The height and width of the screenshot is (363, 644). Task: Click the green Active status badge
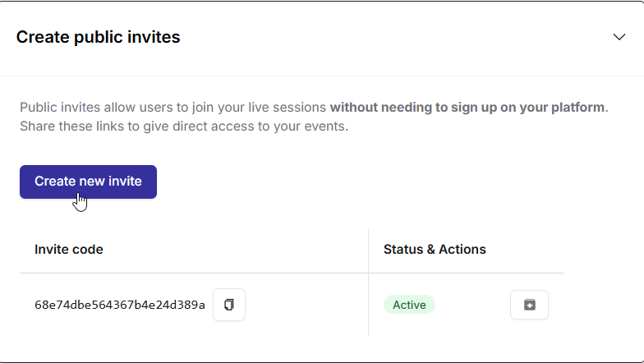click(409, 305)
